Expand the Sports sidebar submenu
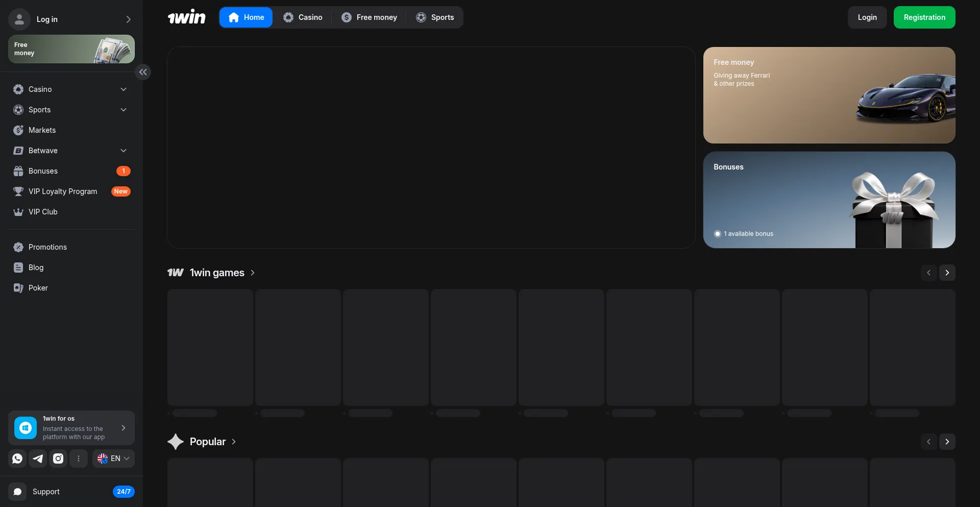Viewport: 980px width, 507px height. pos(124,110)
